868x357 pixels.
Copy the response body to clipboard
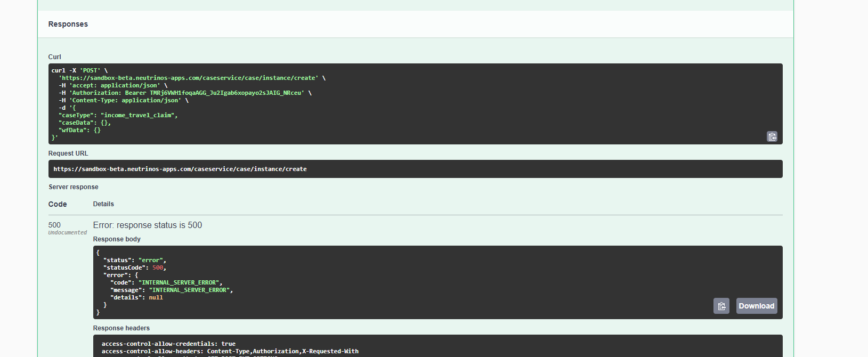pyautogui.click(x=721, y=306)
